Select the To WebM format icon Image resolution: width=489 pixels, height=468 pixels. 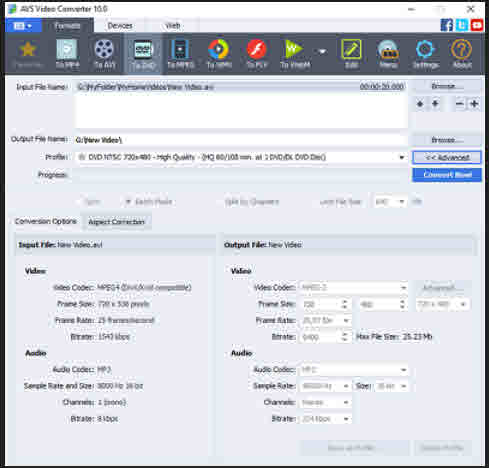(x=295, y=54)
